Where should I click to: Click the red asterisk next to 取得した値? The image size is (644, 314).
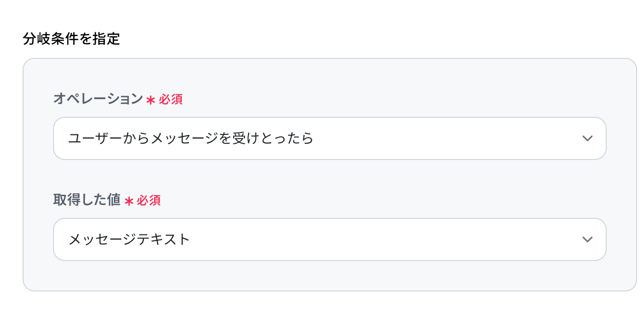click(x=129, y=201)
